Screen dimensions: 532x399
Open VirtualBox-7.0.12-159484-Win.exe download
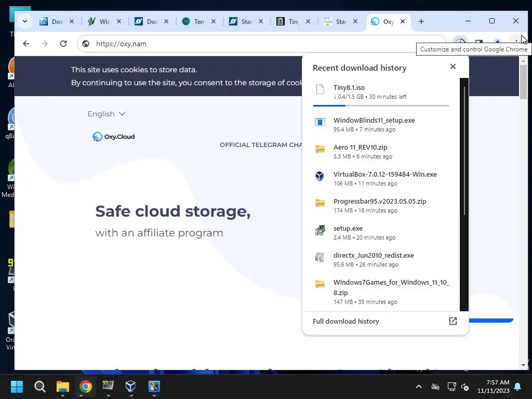[x=381, y=179]
